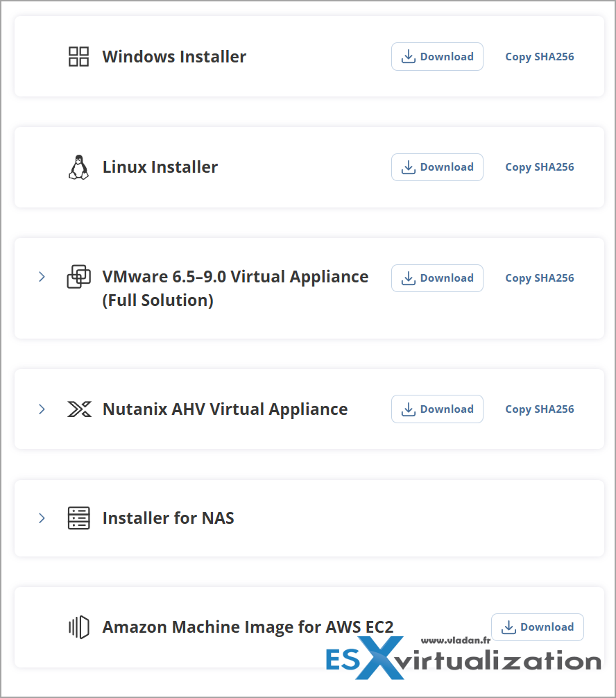The height and width of the screenshot is (698, 616).
Task: Expand the Nutanix AHV Virtual Appliance row
Action: point(42,409)
